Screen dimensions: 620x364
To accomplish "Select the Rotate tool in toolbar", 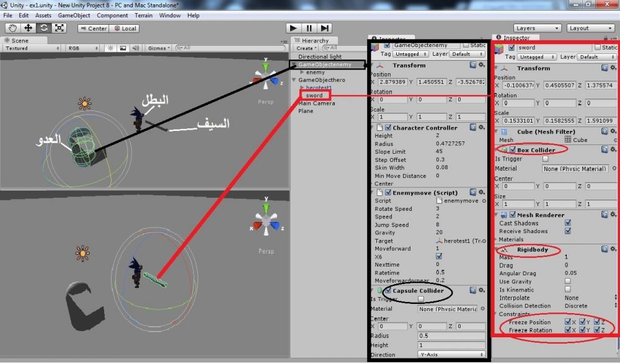I will click(43, 28).
